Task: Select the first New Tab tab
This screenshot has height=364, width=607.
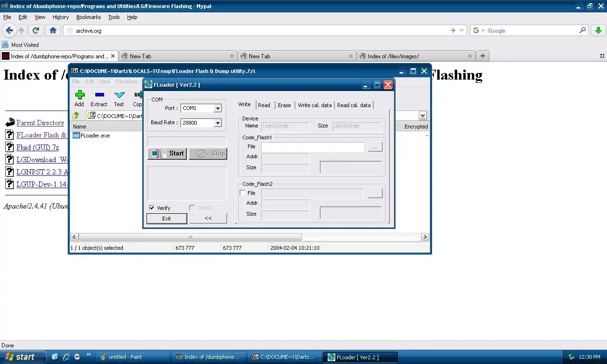Action: point(178,56)
